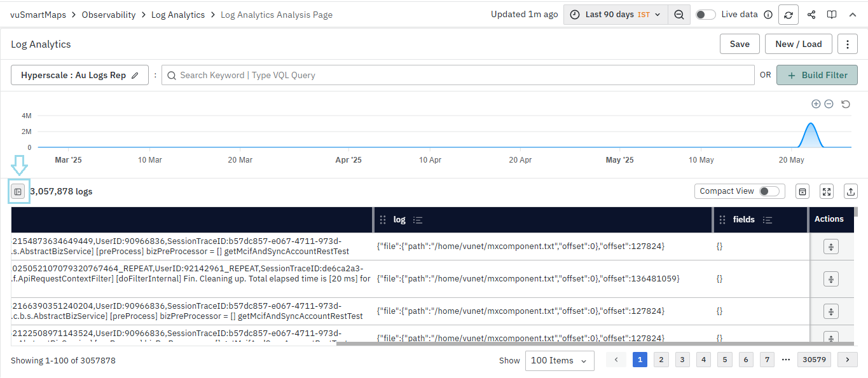Open the documentation book icon
The width and height of the screenshot is (868, 378).
tap(831, 15)
